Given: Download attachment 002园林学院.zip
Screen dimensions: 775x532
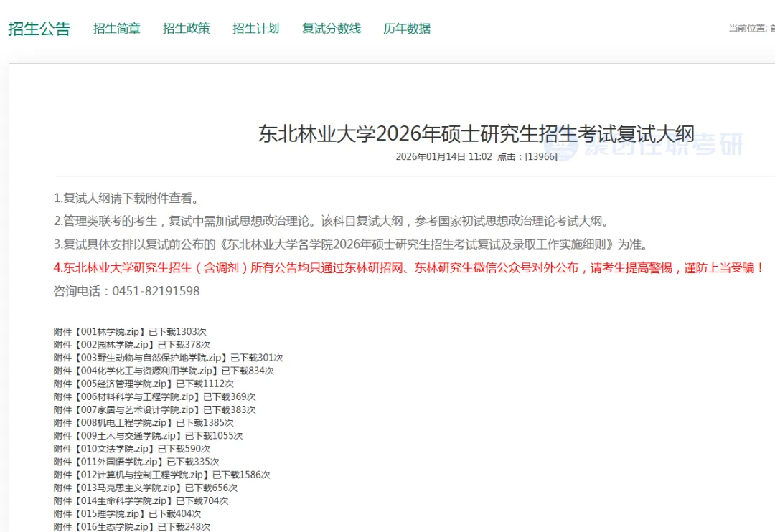Looking at the screenshot, I should (114, 344).
